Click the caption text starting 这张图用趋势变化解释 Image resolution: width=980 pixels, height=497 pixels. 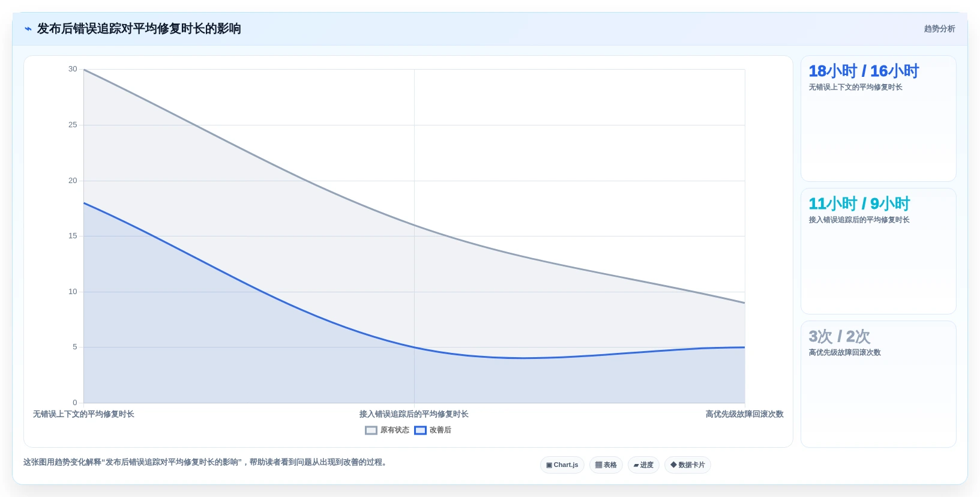coord(206,462)
